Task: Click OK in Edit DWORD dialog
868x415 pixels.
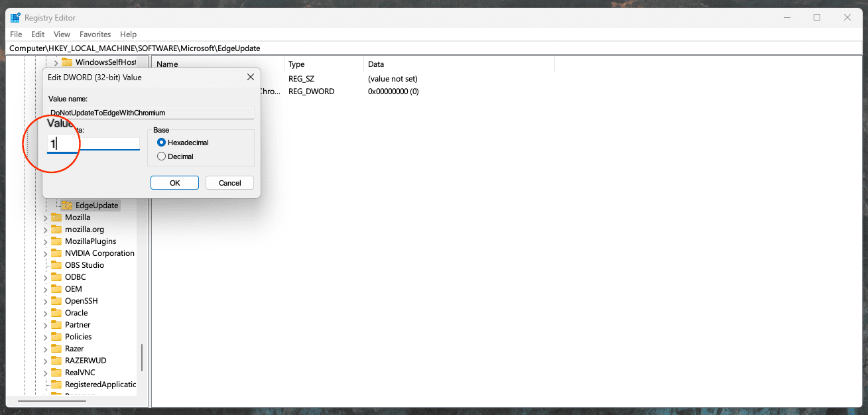Action: pos(175,183)
